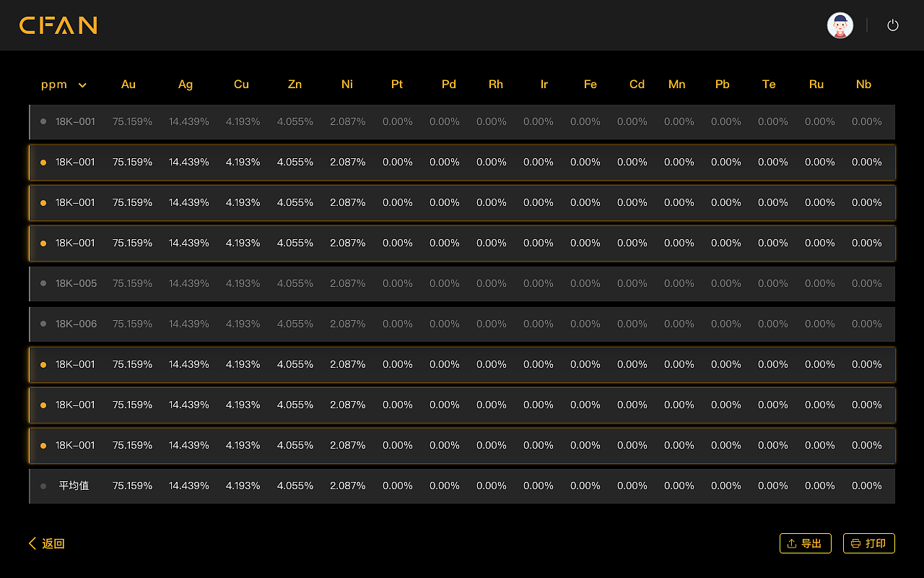Click the 打印 print button
The image size is (924, 578).
click(x=869, y=543)
